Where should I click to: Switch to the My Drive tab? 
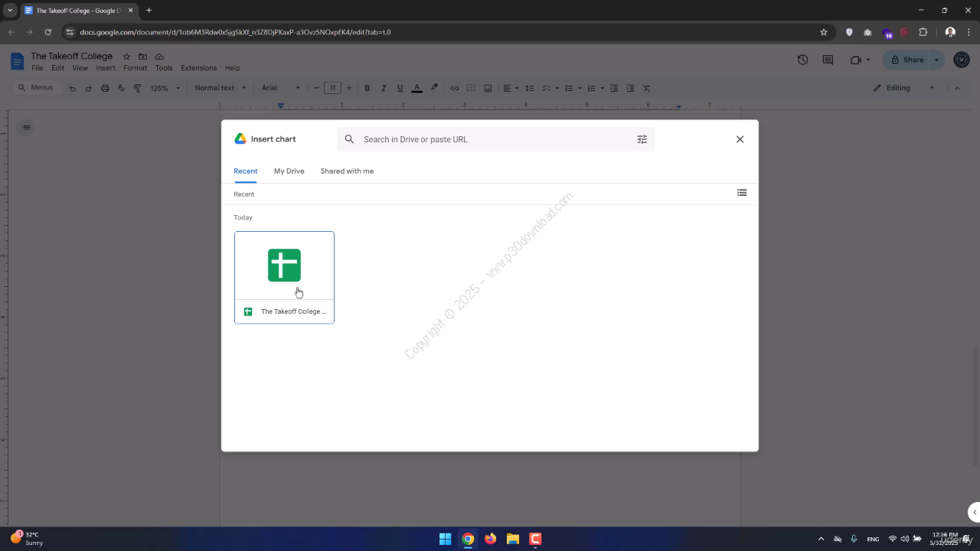[289, 171]
